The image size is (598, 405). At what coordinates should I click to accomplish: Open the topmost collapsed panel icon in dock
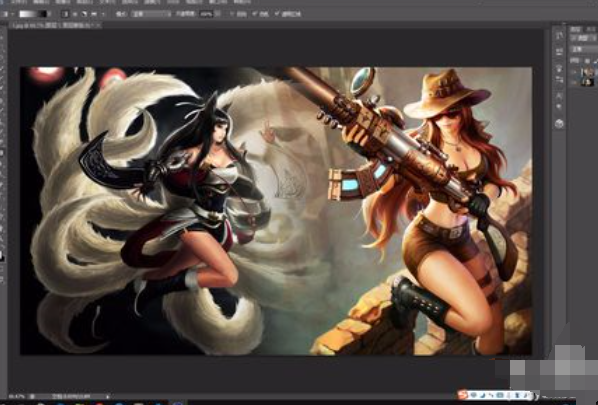pyautogui.click(x=559, y=36)
